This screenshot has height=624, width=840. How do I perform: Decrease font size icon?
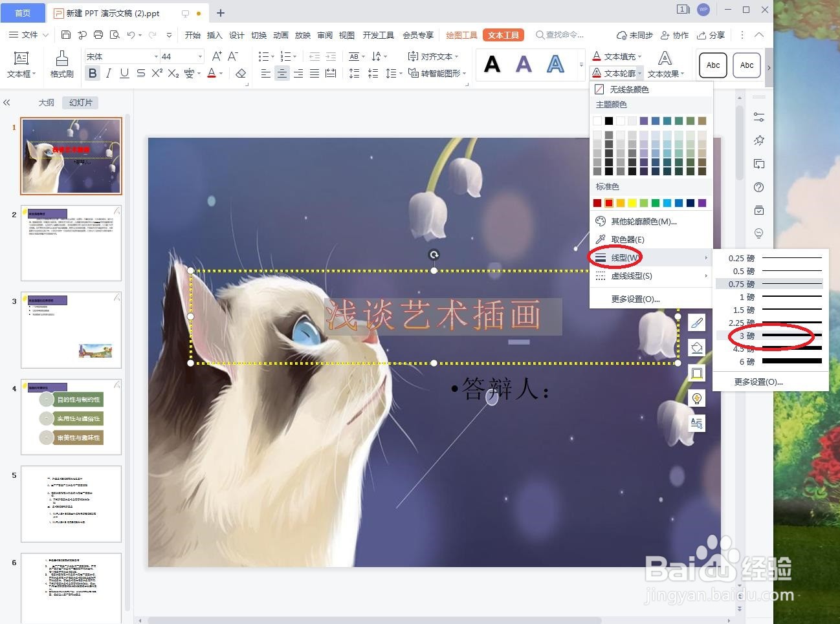(233, 56)
